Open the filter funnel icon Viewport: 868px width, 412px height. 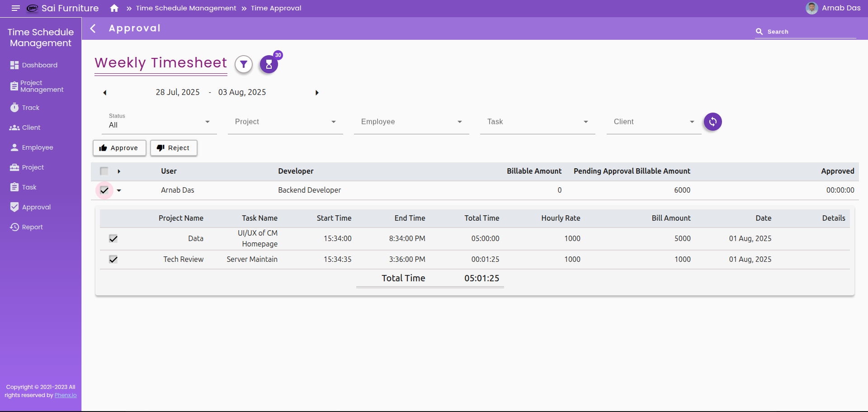tap(244, 64)
